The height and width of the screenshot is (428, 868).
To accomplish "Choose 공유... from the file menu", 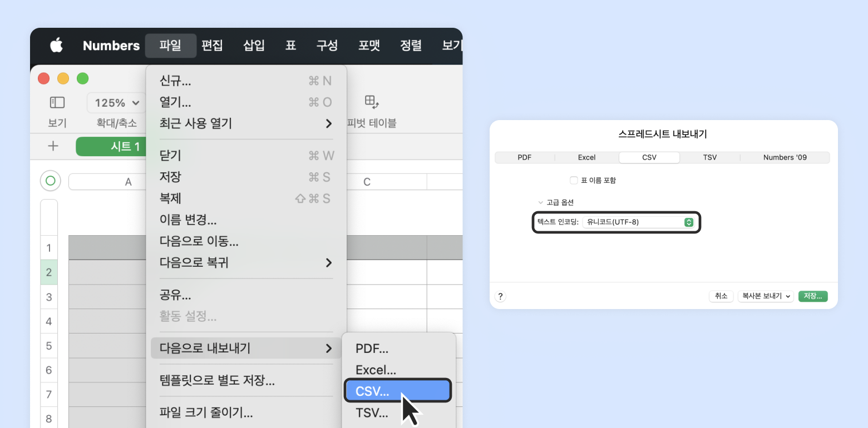I will click(x=246, y=295).
